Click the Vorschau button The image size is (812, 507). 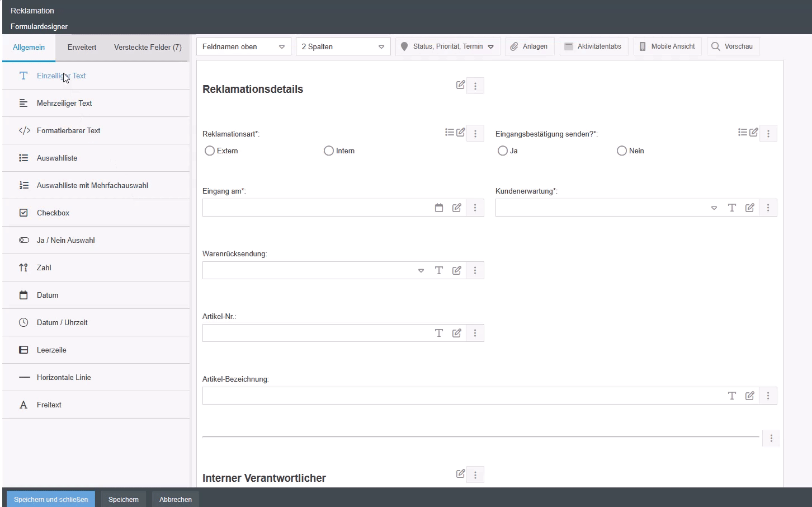[x=733, y=47]
